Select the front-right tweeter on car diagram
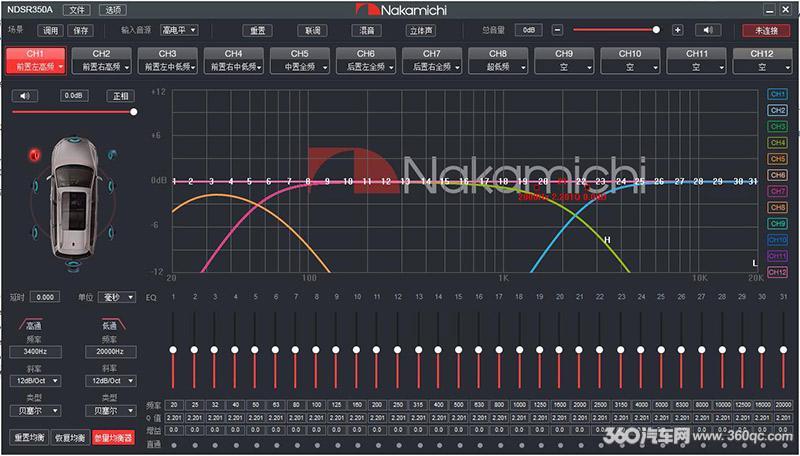This screenshot has height=456, width=800. pos(111,154)
